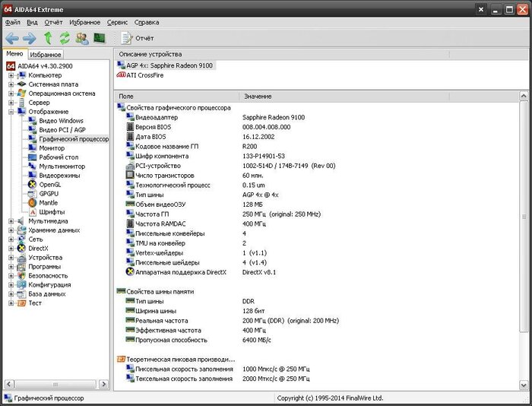Click the Значение column header
Image resolution: width=532 pixels, height=406 pixels.
258,97
